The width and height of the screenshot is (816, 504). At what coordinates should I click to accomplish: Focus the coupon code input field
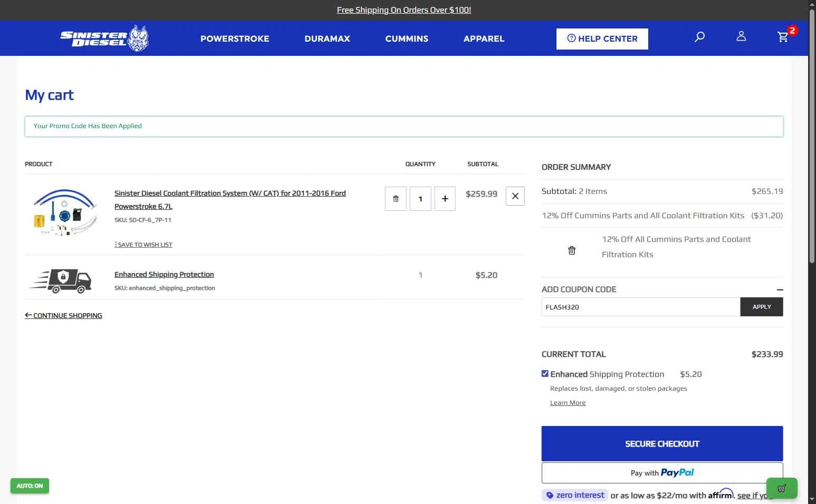[641, 307]
